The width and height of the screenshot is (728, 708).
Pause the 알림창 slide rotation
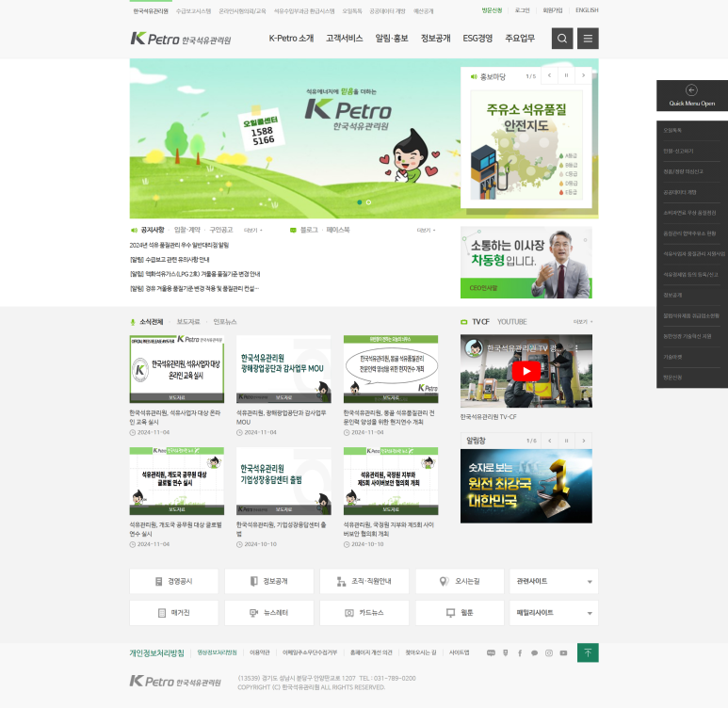566,441
